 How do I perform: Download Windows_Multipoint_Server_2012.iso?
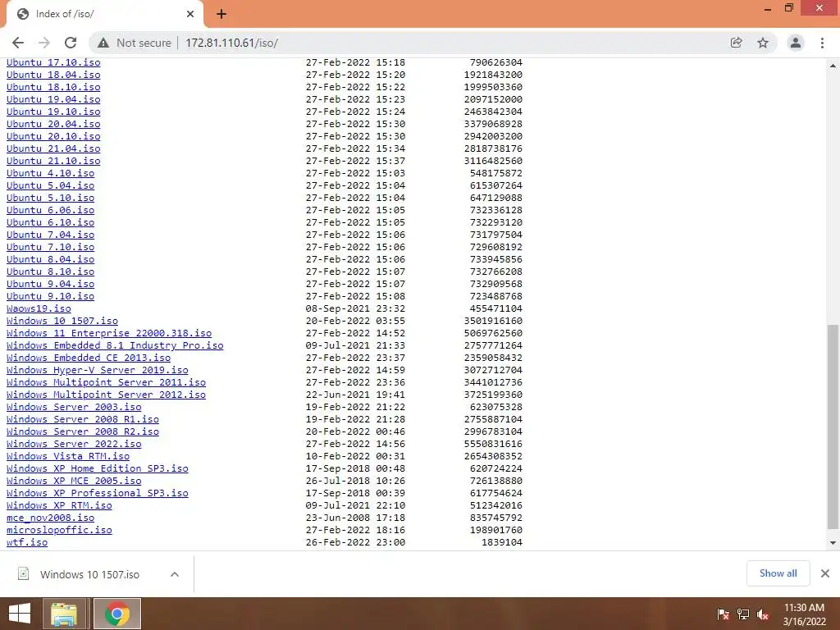click(106, 395)
